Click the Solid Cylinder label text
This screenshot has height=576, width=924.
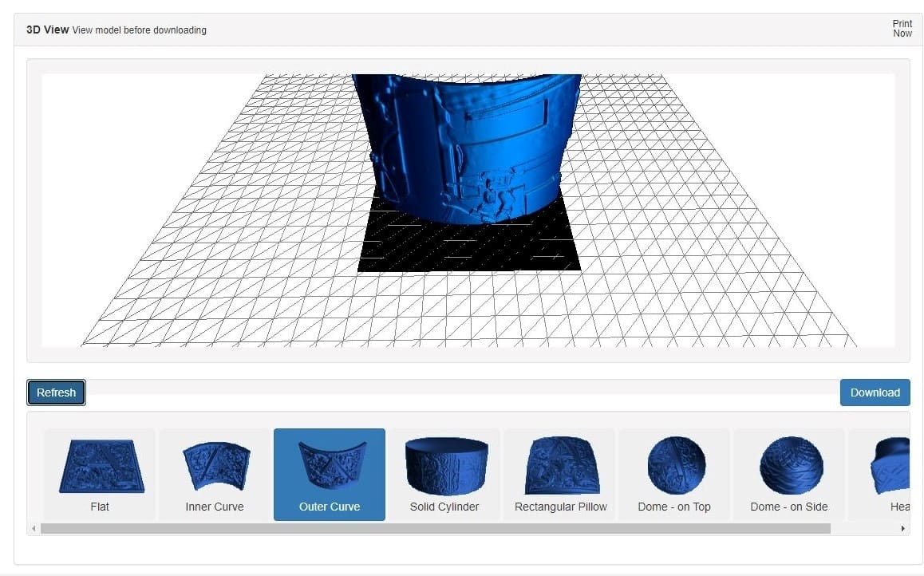coord(444,507)
